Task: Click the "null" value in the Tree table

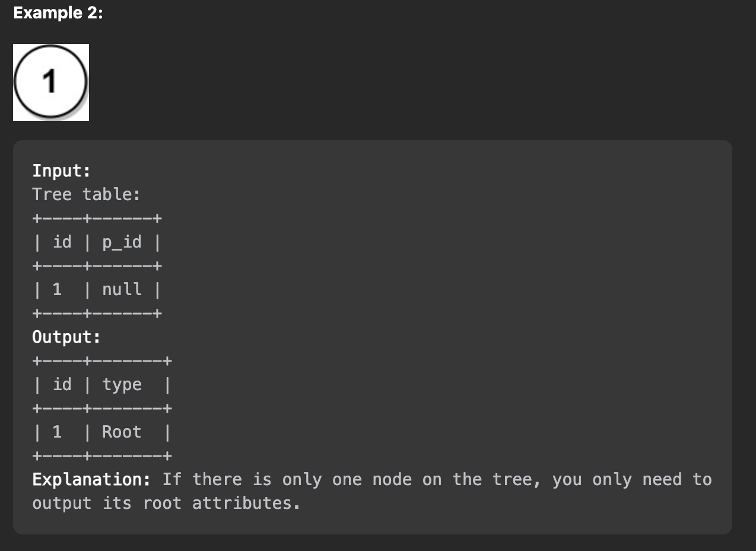Action: pos(122,290)
